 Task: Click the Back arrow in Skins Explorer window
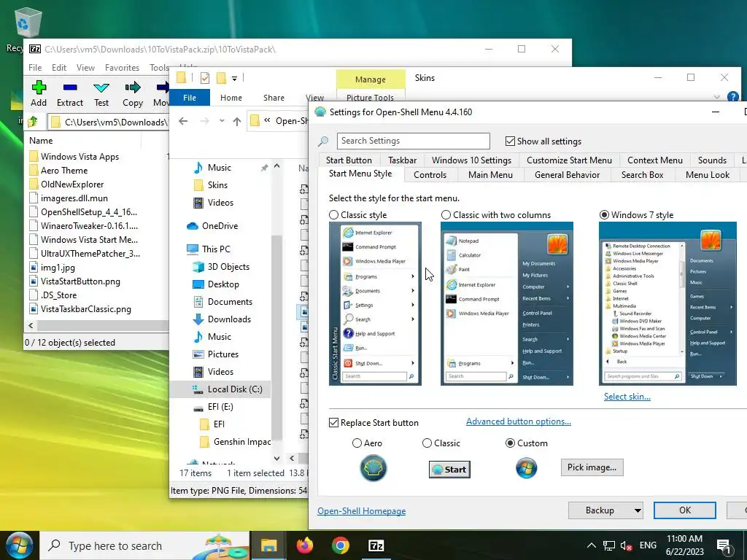(x=183, y=122)
